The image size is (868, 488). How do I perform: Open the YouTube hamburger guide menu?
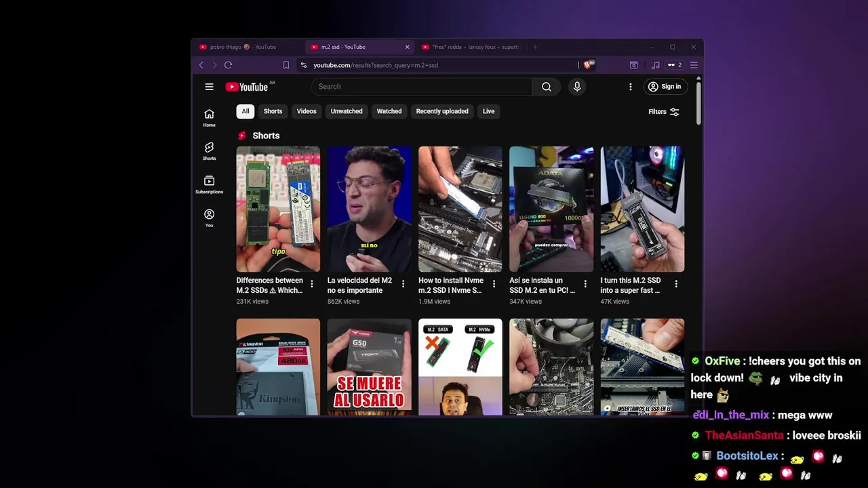tap(209, 87)
